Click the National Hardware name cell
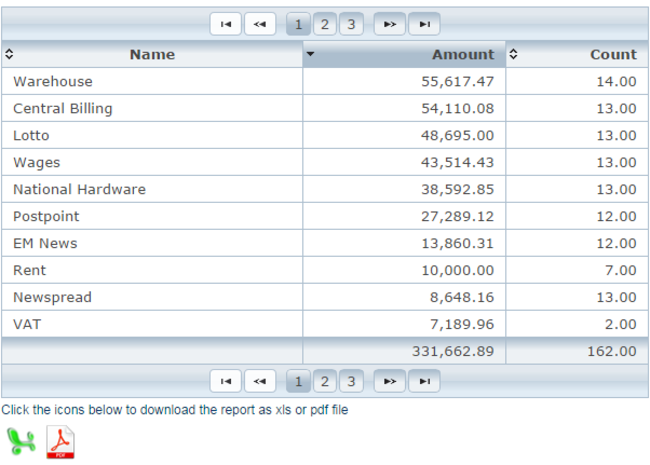 (152, 189)
